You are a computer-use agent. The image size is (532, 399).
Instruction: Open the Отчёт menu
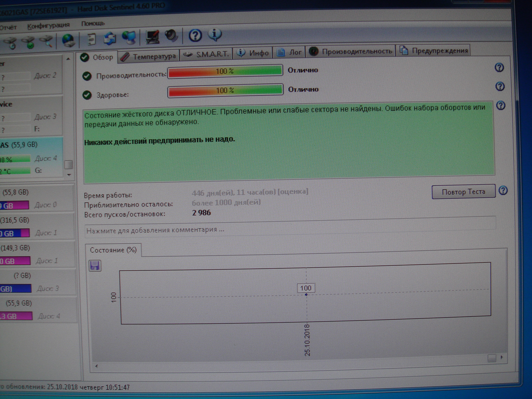pyautogui.click(x=8, y=27)
